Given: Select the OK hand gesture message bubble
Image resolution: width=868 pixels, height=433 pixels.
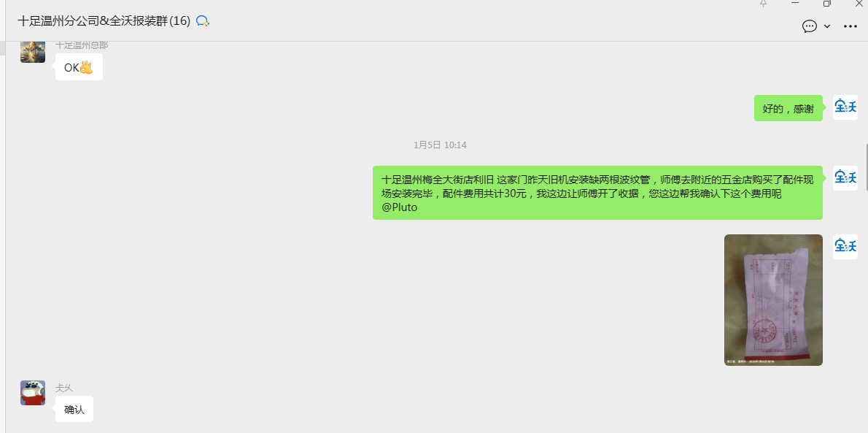Looking at the screenshot, I should (79, 67).
